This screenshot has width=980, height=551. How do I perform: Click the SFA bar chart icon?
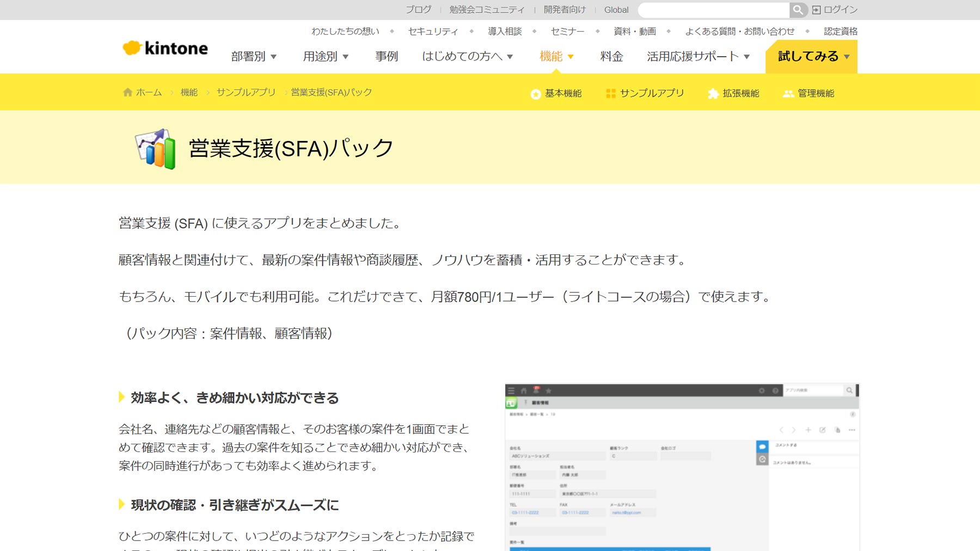(155, 149)
